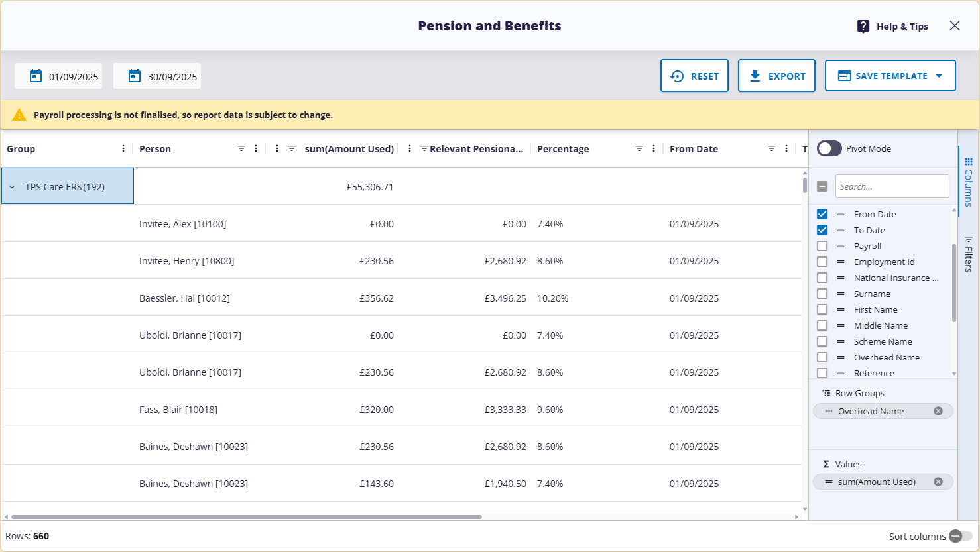
Task: Open the end date calendar picker
Action: (x=135, y=76)
